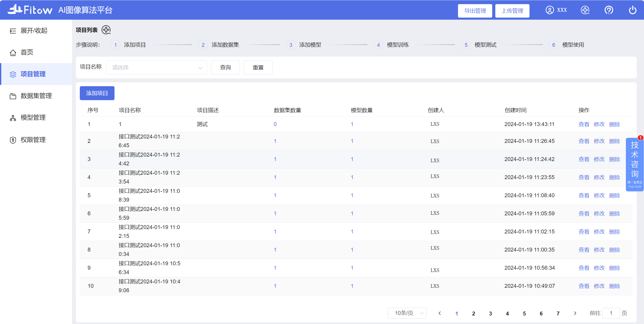This screenshot has width=644, height=324.
Task: Click step 5 circle 模型测试
Action: click(x=466, y=45)
